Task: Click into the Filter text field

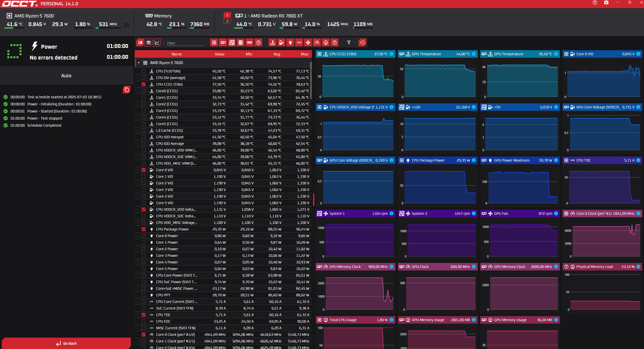Action: [x=185, y=43]
